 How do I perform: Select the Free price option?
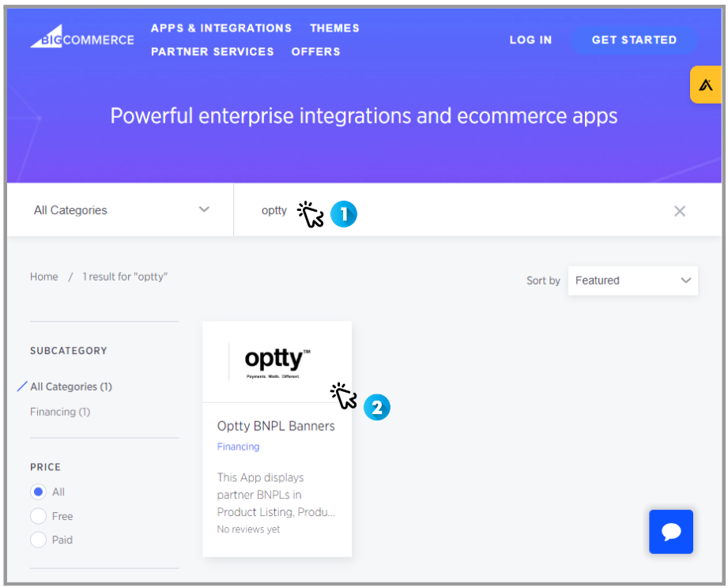(x=38, y=516)
